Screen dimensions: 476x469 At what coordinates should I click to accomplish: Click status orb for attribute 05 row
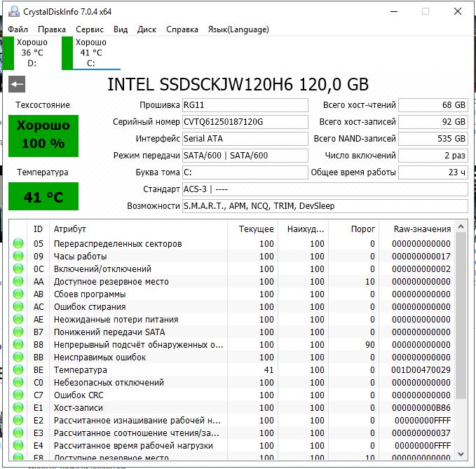click(x=18, y=243)
